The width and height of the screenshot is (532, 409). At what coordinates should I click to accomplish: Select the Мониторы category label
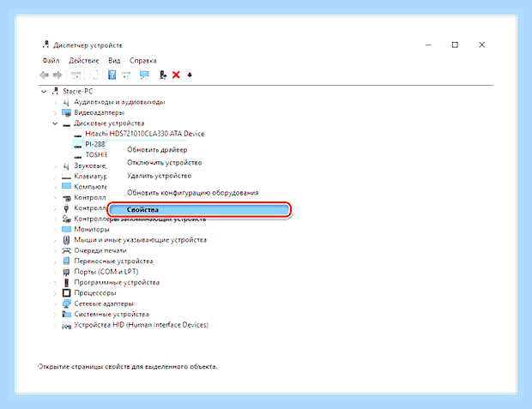pos(92,229)
